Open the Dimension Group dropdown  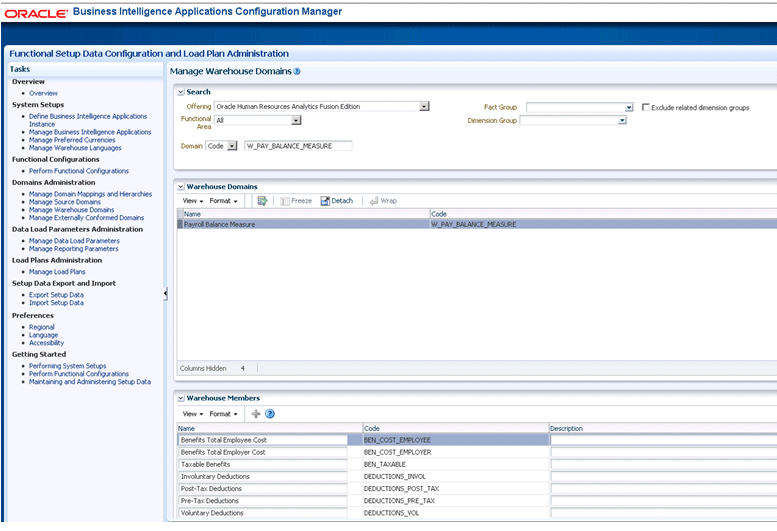click(x=621, y=120)
